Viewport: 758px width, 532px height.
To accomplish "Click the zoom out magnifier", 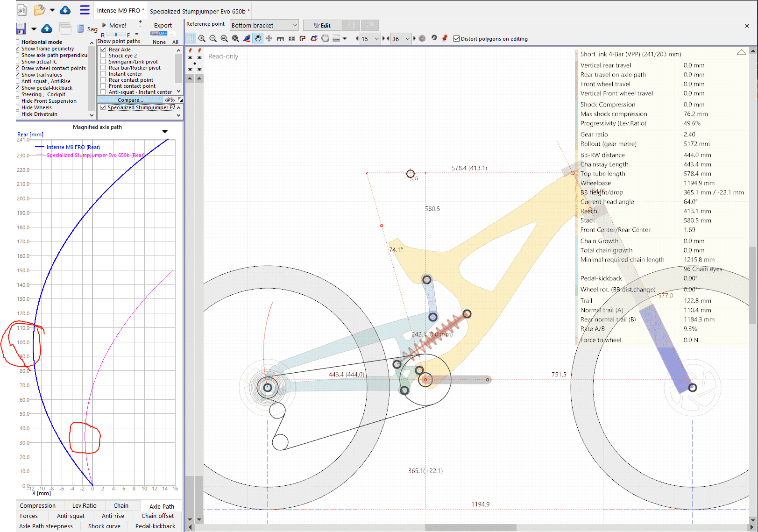I will 213,38.
